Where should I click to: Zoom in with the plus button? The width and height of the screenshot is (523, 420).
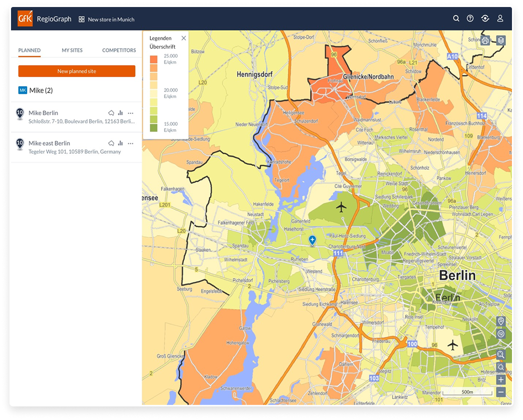500,380
